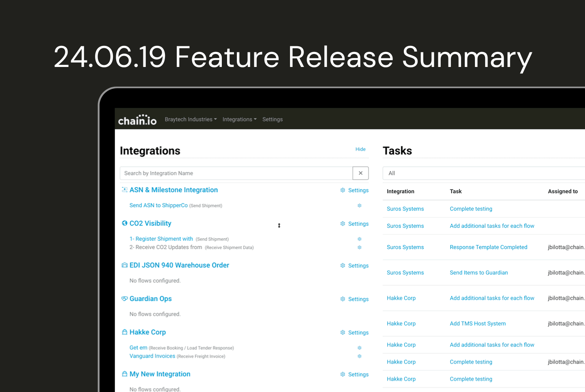Click the Task column header
Viewport: 585px width, 392px height.
[x=456, y=192]
